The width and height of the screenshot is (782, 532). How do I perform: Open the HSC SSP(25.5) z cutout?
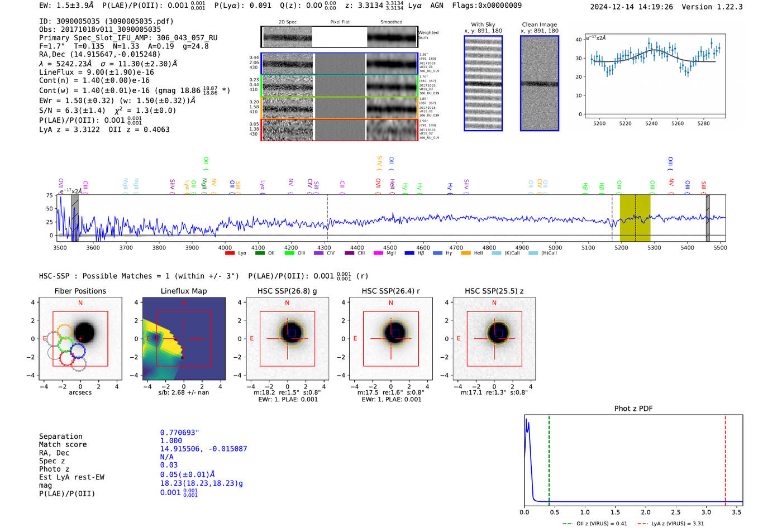(494, 339)
